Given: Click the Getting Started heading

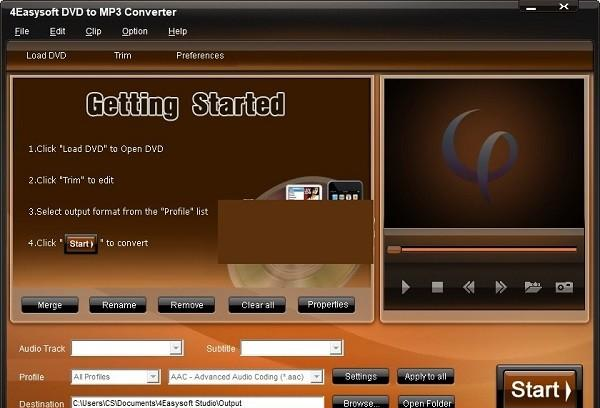Looking at the screenshot, I should tap(186, 104).
